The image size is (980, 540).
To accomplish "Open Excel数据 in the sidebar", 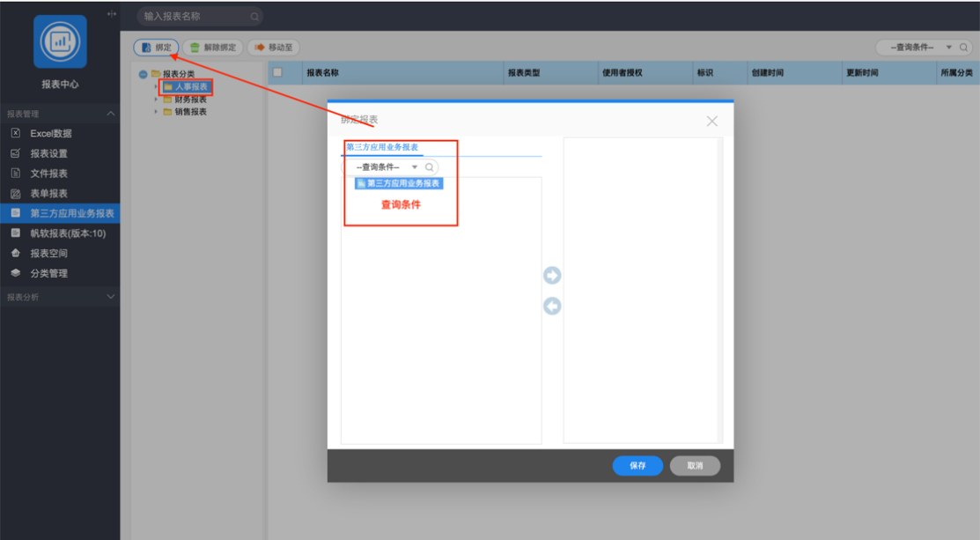I will click(x=50, y=134).
